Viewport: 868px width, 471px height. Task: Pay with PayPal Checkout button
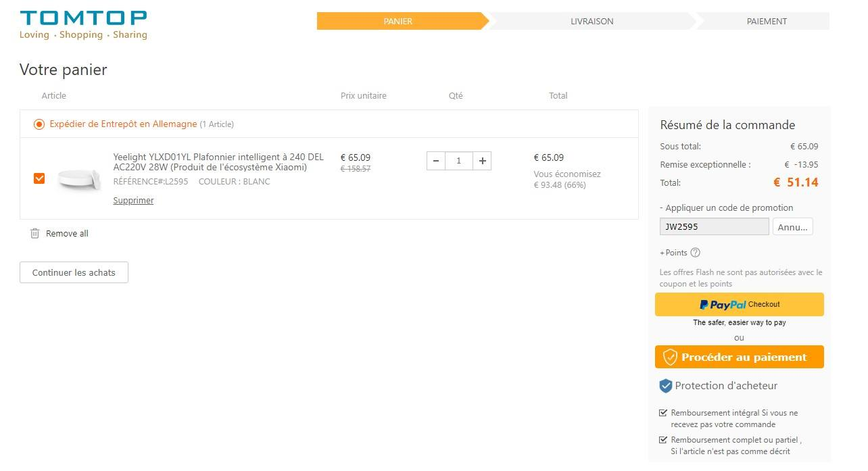click(x=739, y=305)
